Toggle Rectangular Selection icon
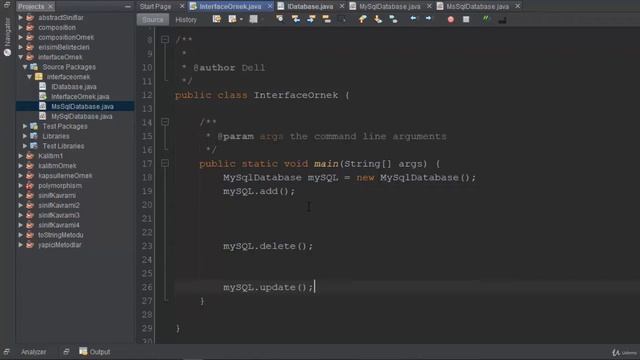This screenshot has height=360, width=640. [342, 19]
